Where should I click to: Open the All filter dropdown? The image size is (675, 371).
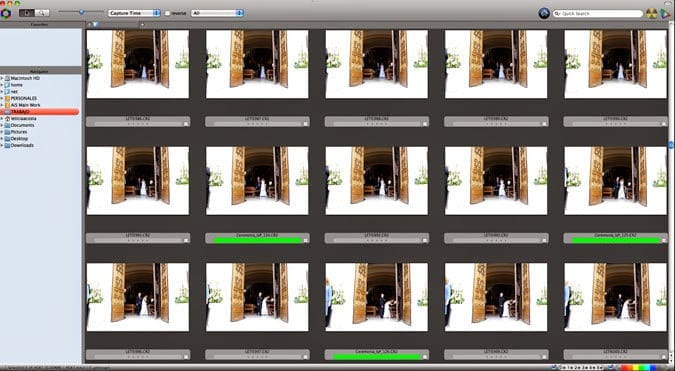(x=217, y=13)
